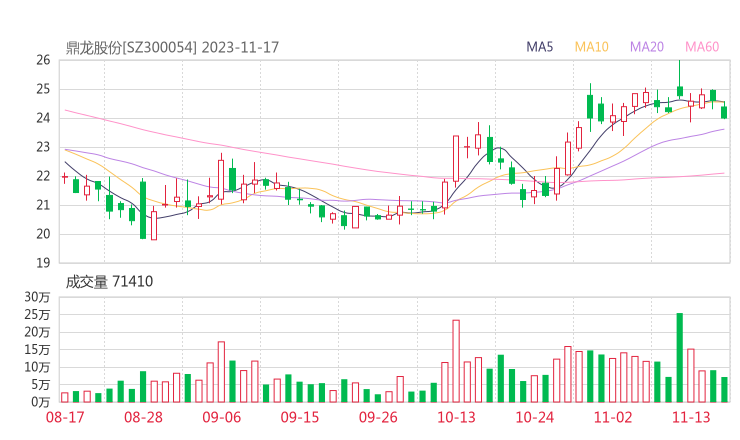Viewport: 740px width, 440px height.
Task: Click the volume axis label 20万
Action: (x=37, y=332)
